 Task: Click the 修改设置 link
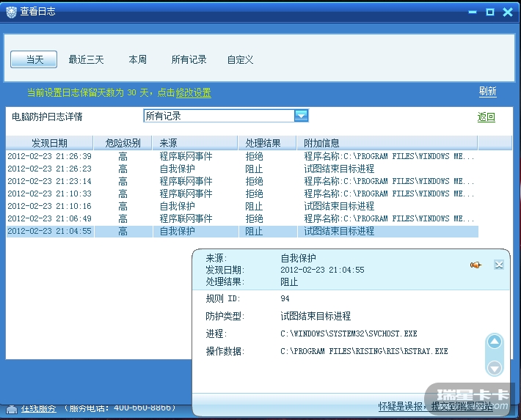coord(194,92)
